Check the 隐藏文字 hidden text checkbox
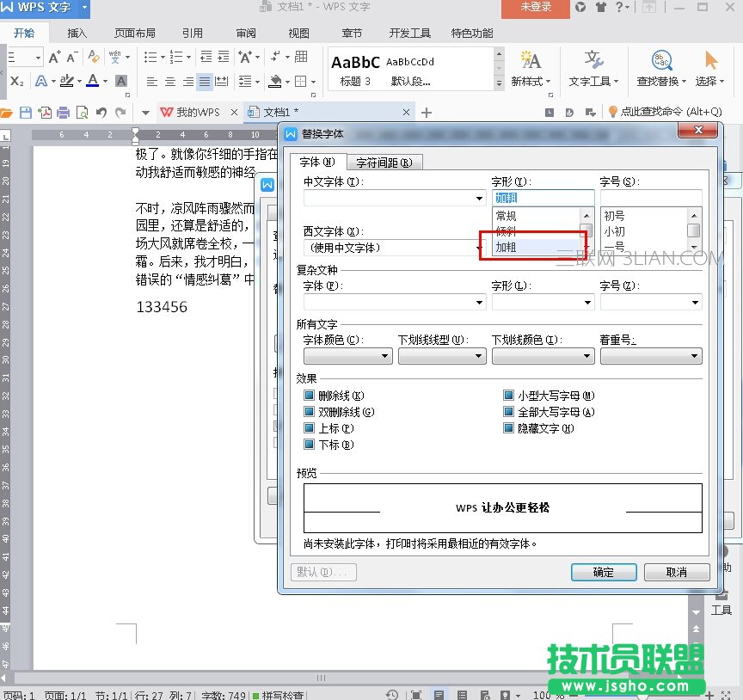The height and width of the screenshot is (700, 743). click(509, 428)
